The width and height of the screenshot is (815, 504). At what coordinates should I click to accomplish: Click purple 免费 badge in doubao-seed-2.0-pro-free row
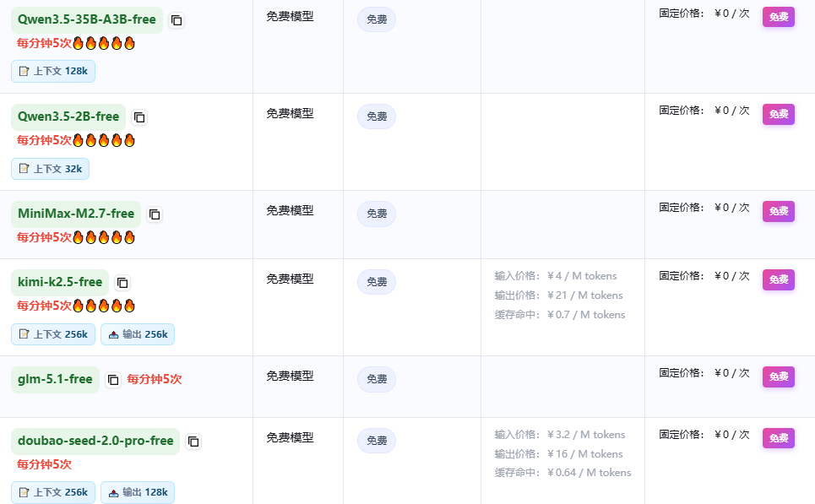click(779, 438)
